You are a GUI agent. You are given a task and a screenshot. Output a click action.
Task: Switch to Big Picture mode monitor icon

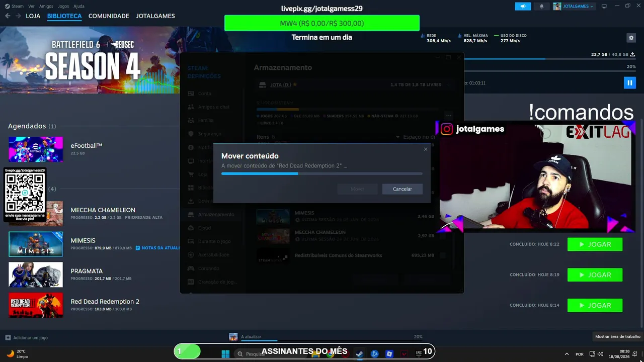tap(604, 6)
